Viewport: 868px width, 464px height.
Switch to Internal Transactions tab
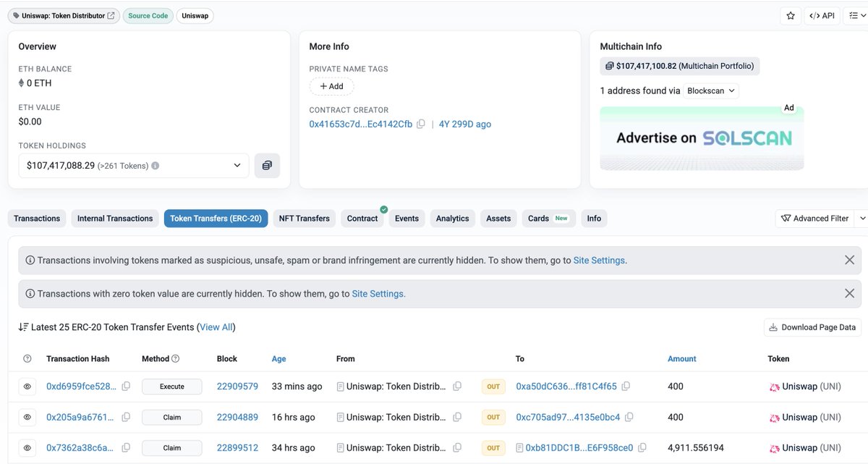click(115, 219)
